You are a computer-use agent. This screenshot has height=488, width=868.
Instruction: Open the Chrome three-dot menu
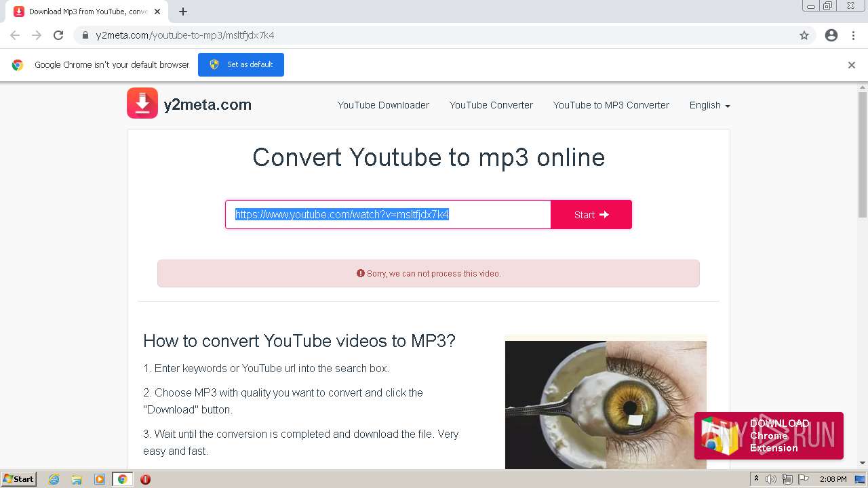pyautogui.click(x=854, y=35)
